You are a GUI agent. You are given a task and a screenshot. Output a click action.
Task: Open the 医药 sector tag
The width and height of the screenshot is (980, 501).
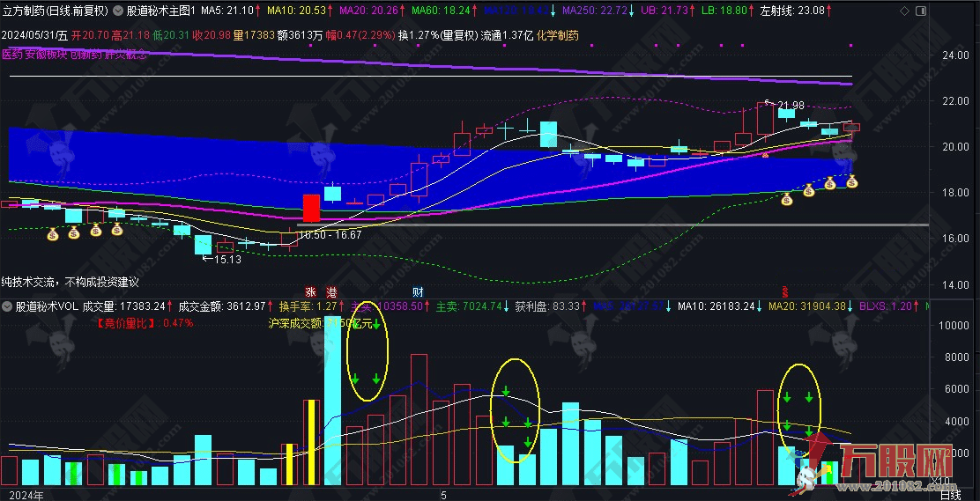click(x=12, y=54)
